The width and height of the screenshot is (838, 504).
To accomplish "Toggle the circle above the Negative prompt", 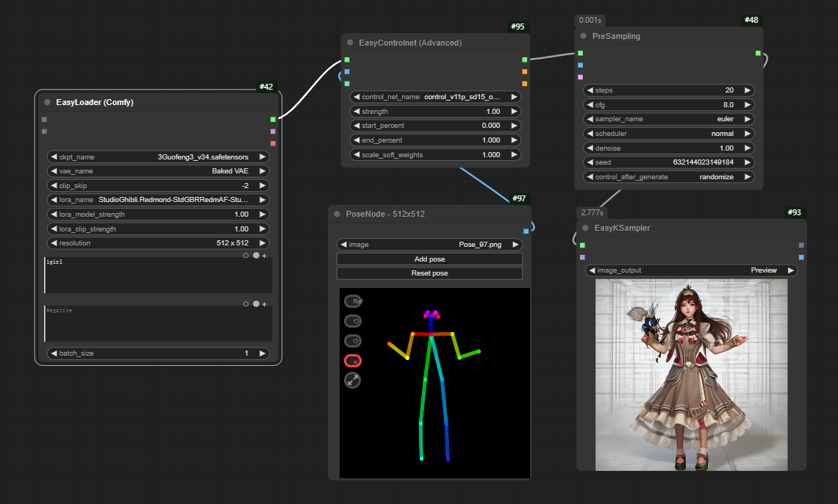I will [246, 303].
